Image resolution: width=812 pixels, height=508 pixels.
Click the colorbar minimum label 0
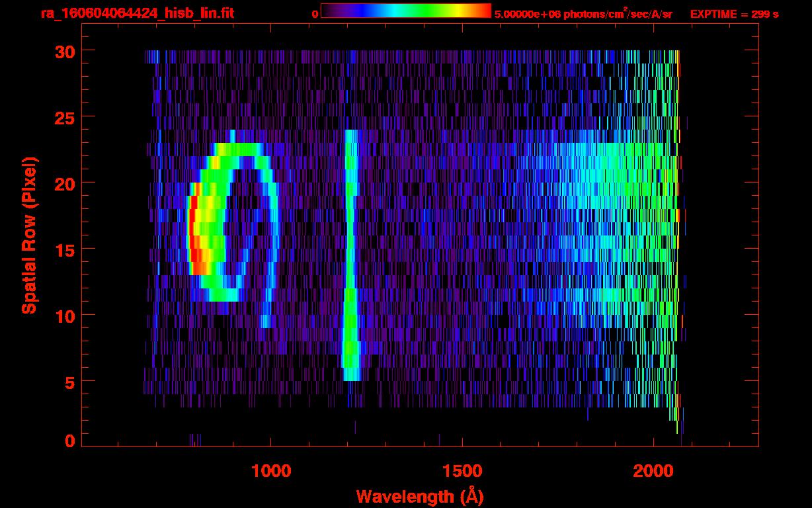pyautogui.click(x=315, y=14)
